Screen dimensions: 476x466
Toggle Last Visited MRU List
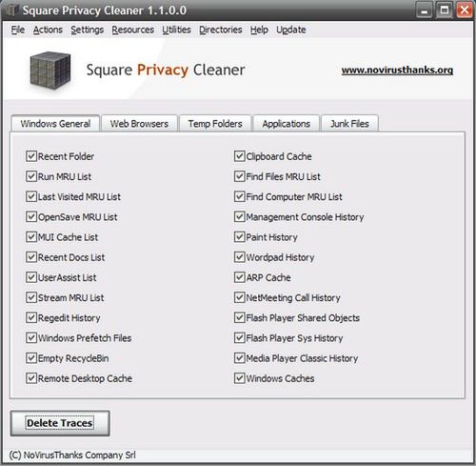(x=31, y=196)
